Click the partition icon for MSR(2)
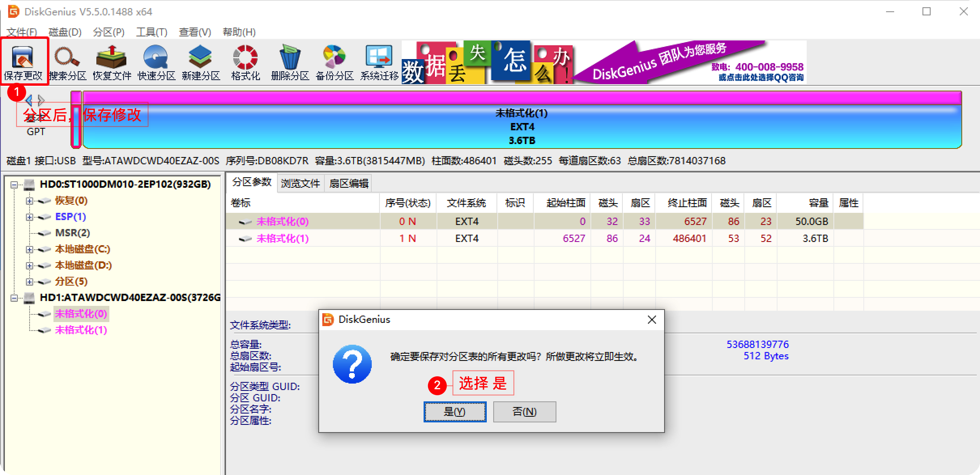The width and height of the screenshot is (980, 475). pyautogui.click(x=45, y=233)
